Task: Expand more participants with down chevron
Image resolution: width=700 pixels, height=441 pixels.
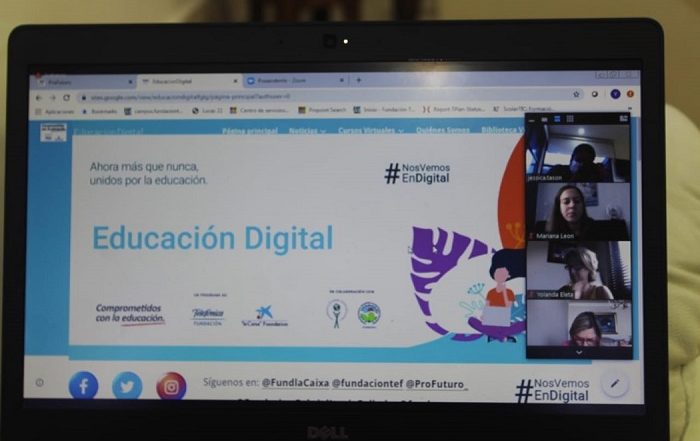Action: click(578, 352)
